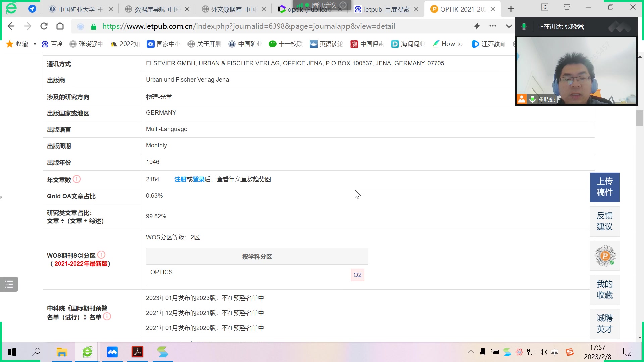The width and height of the screenshot is (644, 362).
Task: Open 诚聘英才 side button
Action: 604,324
